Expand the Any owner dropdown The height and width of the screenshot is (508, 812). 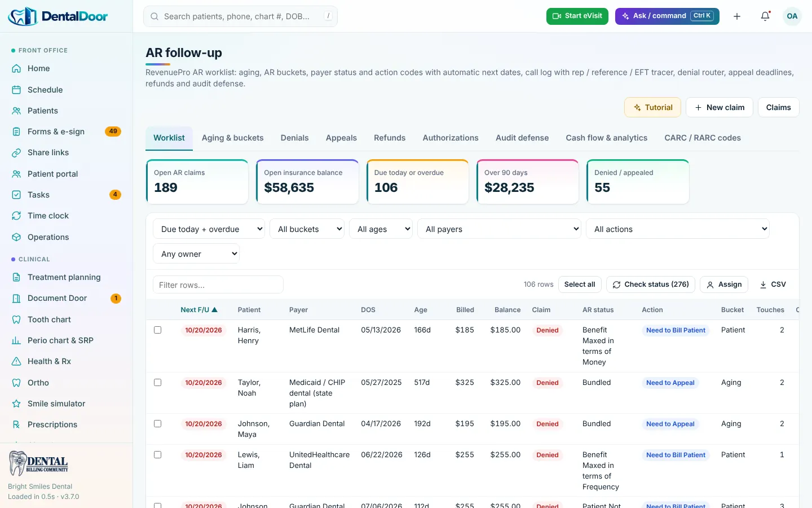click(x=196, y=254)
